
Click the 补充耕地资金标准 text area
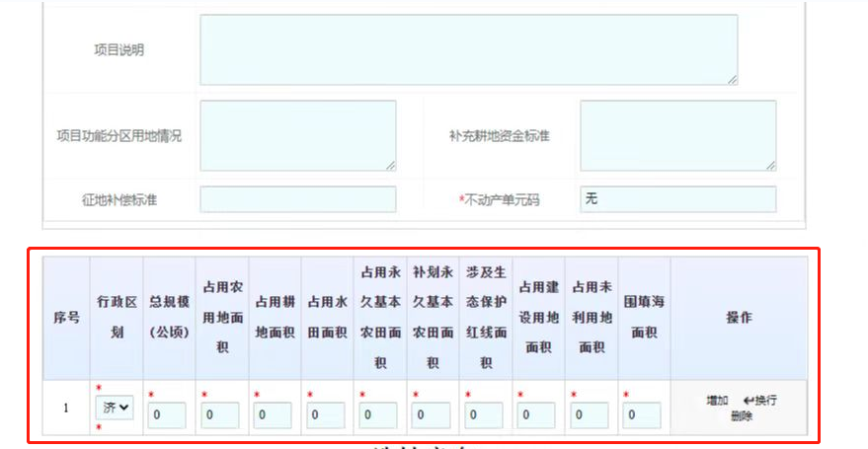pos(676,135)
